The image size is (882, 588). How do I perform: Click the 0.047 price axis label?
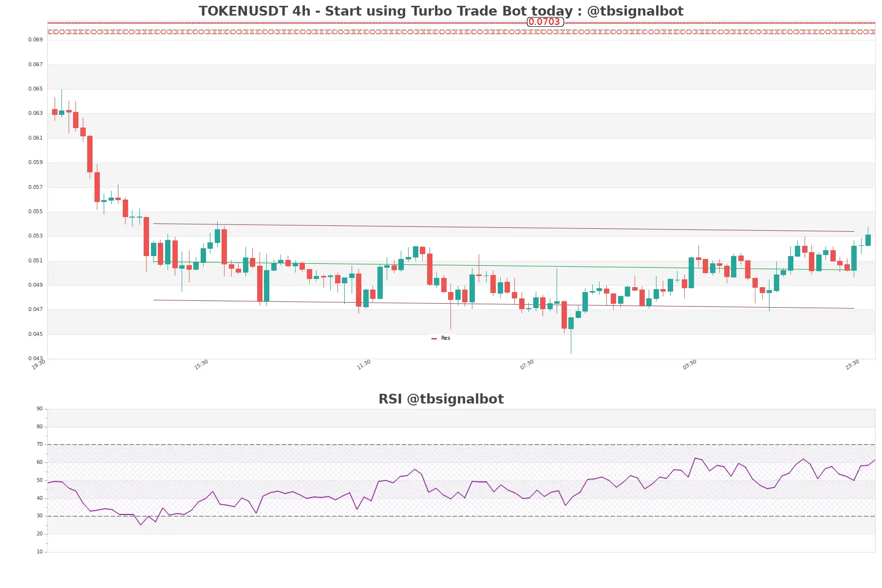(36, 310)
